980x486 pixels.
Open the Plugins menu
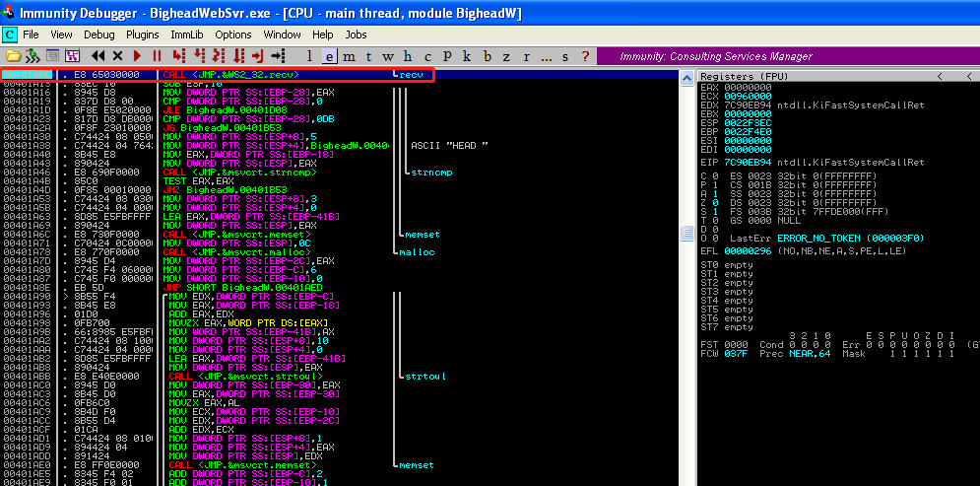(143, 35)
